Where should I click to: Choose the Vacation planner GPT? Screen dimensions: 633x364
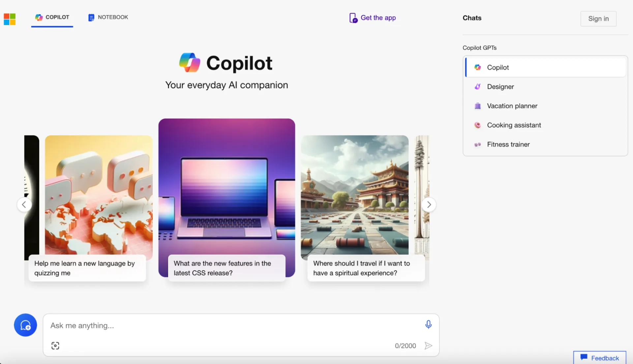point(545,106)
